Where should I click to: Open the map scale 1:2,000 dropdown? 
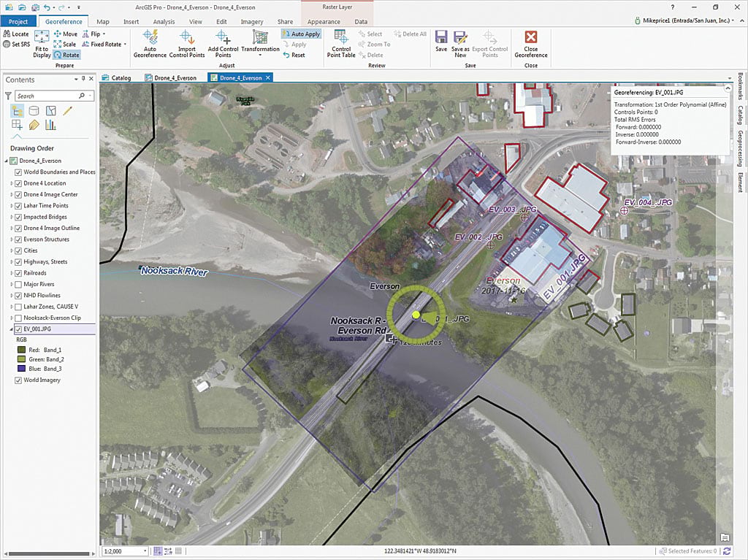tap(145, 551)
